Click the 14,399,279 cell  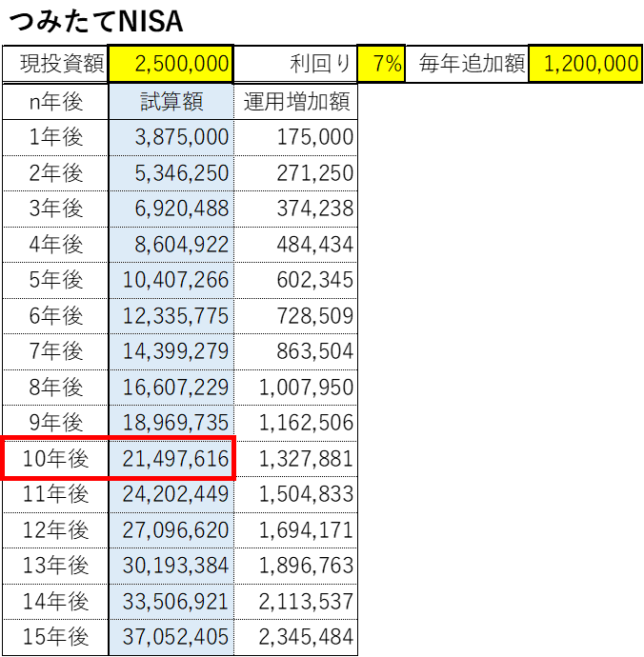pyautogui.click(x=171, y=351)
